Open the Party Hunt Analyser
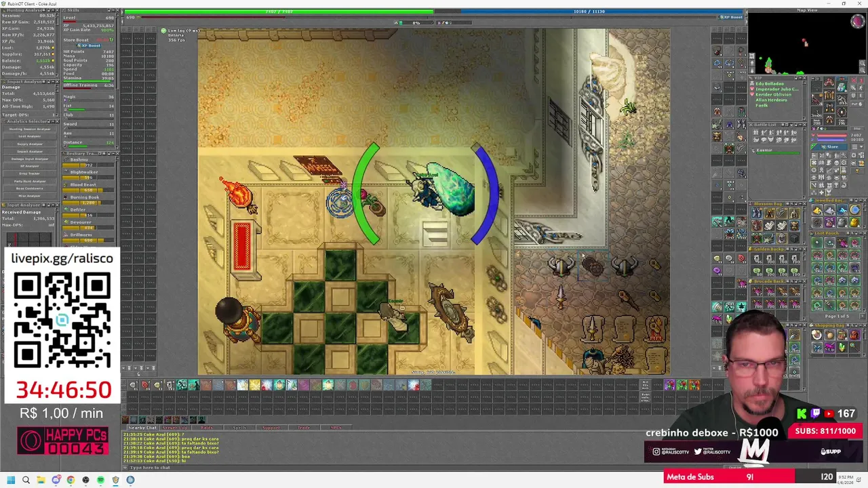868x488 pixels. coord(30,181)
